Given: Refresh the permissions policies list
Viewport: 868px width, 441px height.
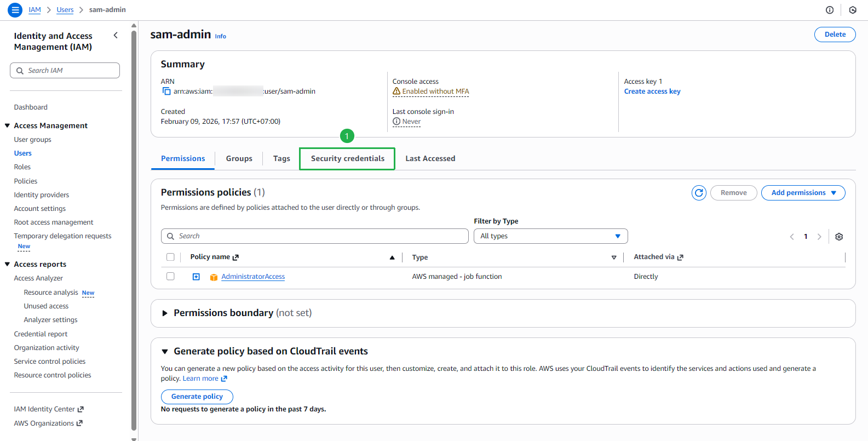Looking at the screenshot, I should pyautogui.click(x=699, y=193).
